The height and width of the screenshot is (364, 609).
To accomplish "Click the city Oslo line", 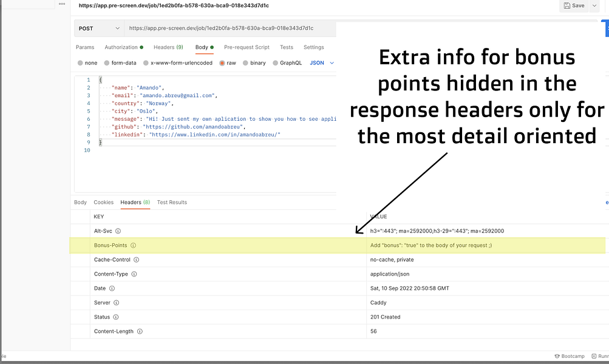I will (x=135, y=112).
